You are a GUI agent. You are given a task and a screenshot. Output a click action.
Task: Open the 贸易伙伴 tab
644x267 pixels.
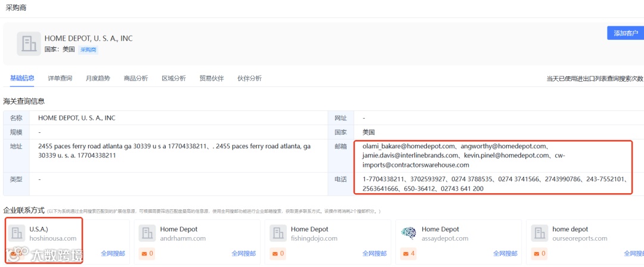212,78
